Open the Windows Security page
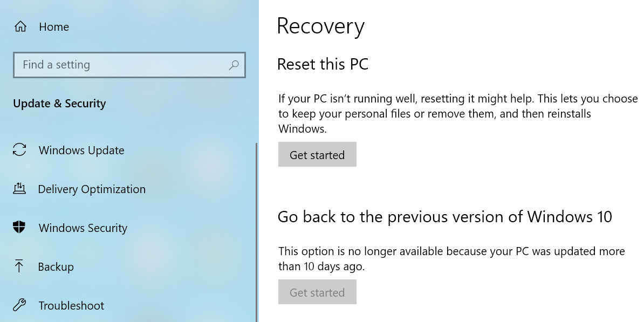This screenshot has width=644, height=322. point(83,228)
